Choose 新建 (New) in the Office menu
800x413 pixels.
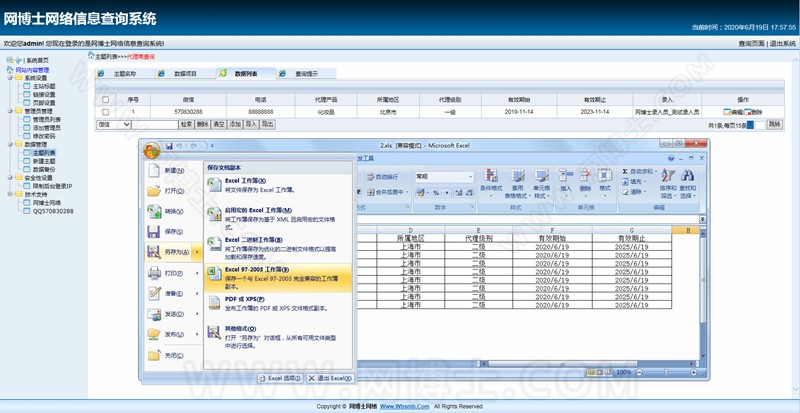pos(173,171)
